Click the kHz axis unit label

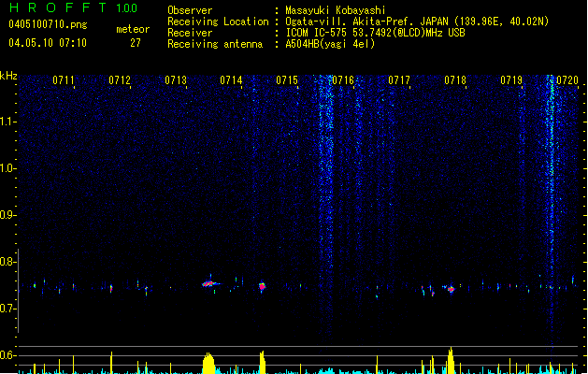pyautogui.click(x=8, y=76)
